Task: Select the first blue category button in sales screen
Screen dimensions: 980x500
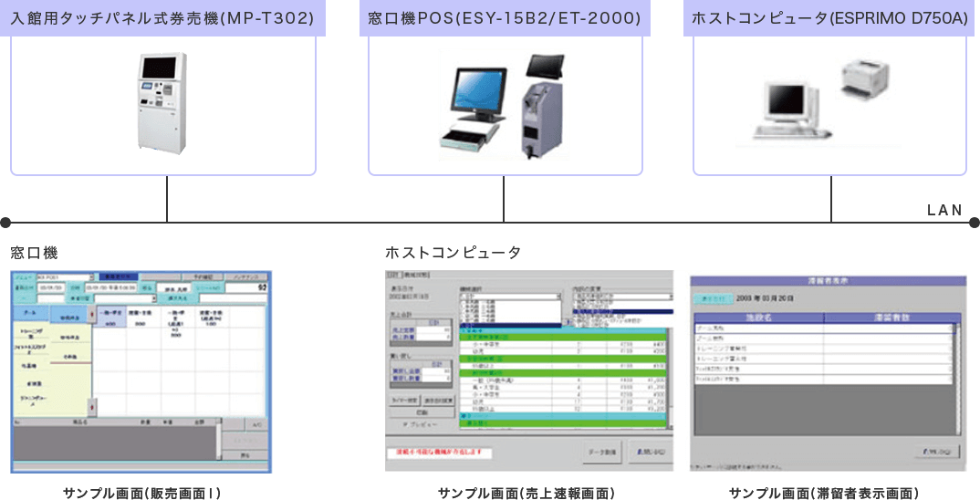Action: 31,311
